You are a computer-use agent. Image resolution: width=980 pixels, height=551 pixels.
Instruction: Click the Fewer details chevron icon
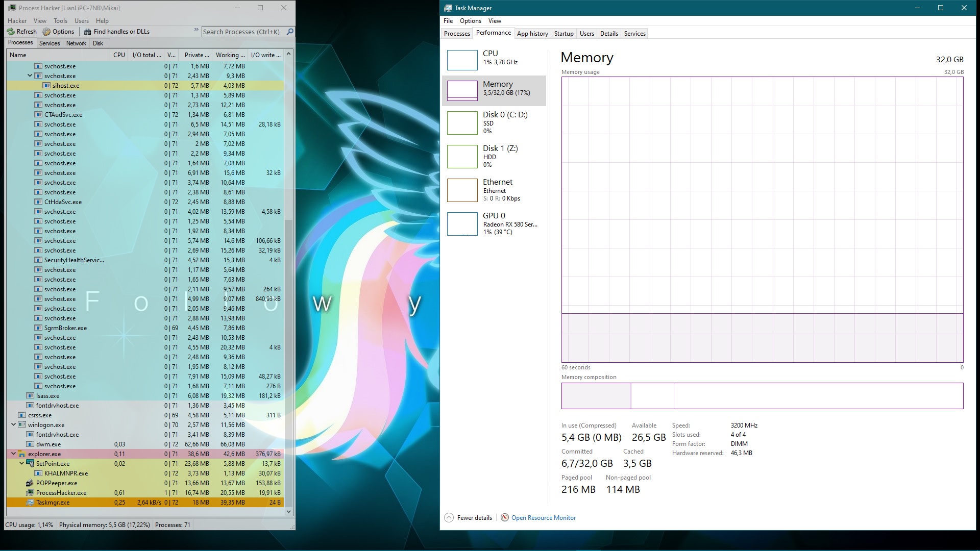click(x=449, y=517)
